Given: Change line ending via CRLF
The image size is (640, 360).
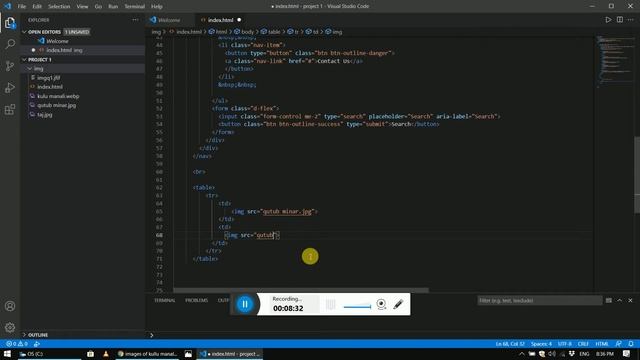Looking at the screenshot, I should click(x=583, y=344).
